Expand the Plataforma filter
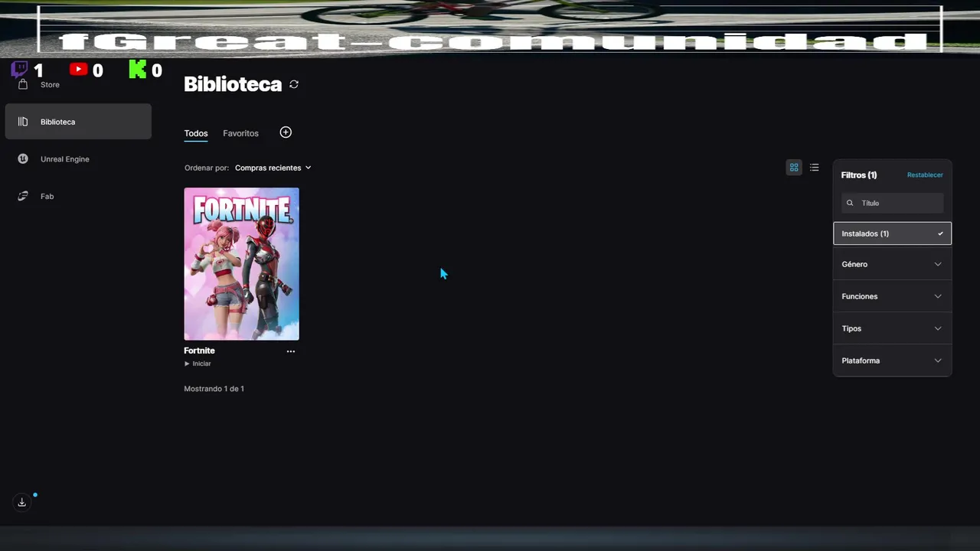The width and height of the screenshot is (980, 551). click(x=892, y=360)
